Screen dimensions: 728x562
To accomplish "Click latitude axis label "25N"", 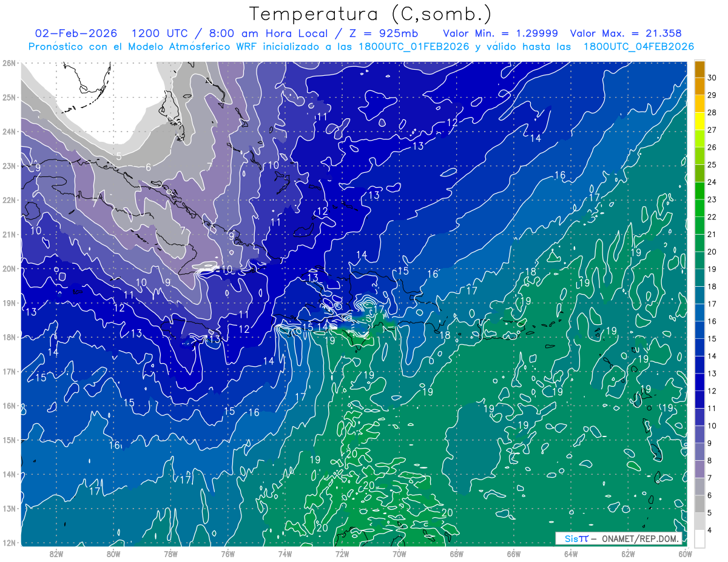I will 8,97.
